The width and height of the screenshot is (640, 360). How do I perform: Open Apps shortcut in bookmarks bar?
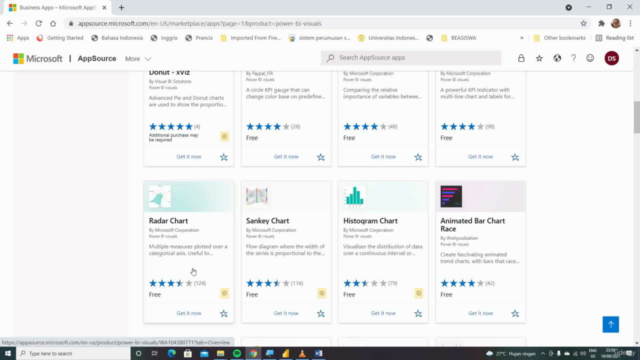coord(18,38)
